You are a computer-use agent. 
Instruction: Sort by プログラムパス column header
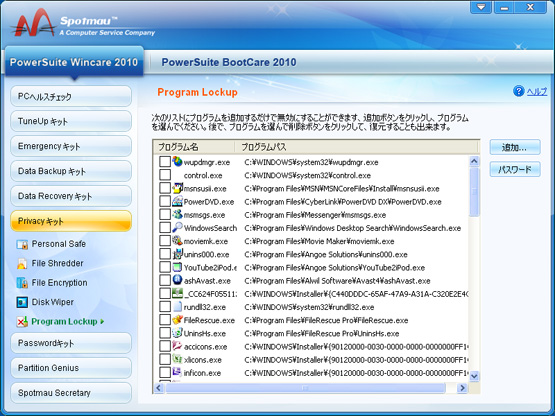point(356,147)
